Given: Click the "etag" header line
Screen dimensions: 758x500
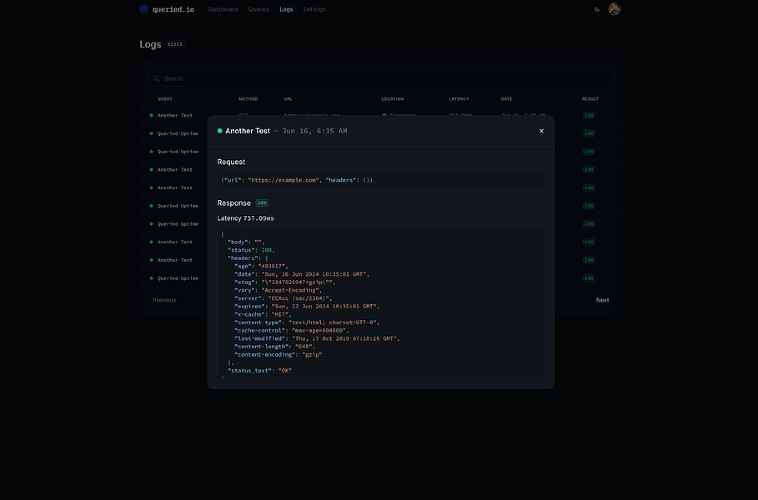Looking at the screenshot, I should pos(285,282).
